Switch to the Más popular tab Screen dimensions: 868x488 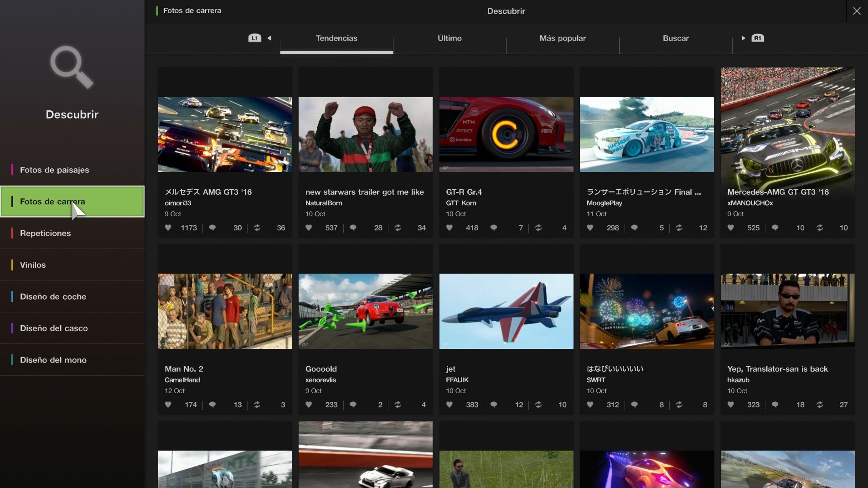coord(563,38)
